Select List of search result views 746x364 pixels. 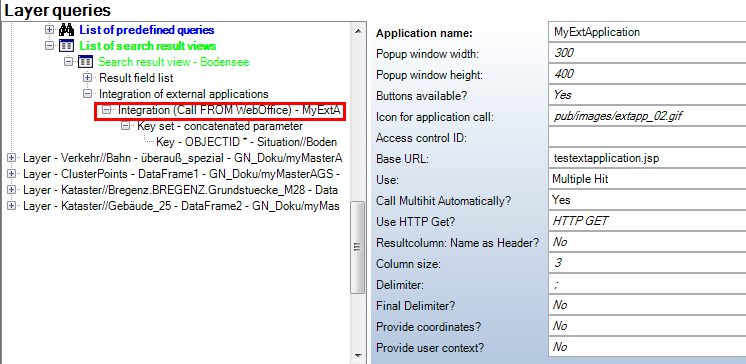click(147, 46)
